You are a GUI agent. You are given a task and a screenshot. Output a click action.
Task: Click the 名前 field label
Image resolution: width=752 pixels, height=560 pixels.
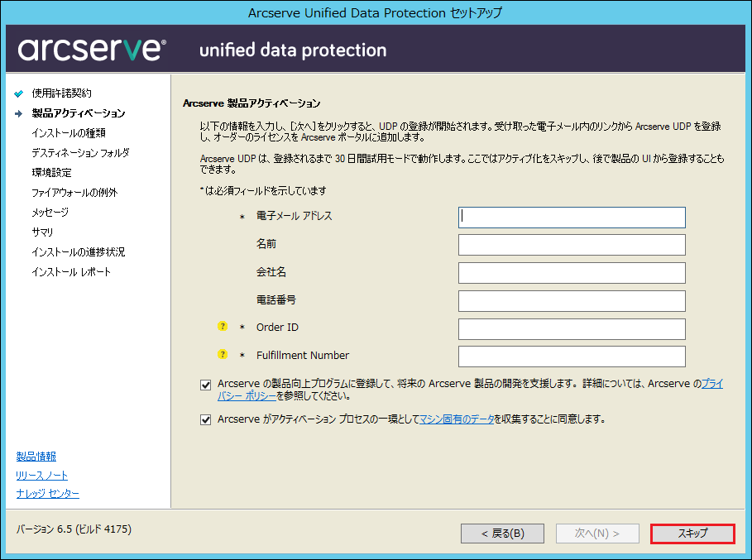[266, 243]
